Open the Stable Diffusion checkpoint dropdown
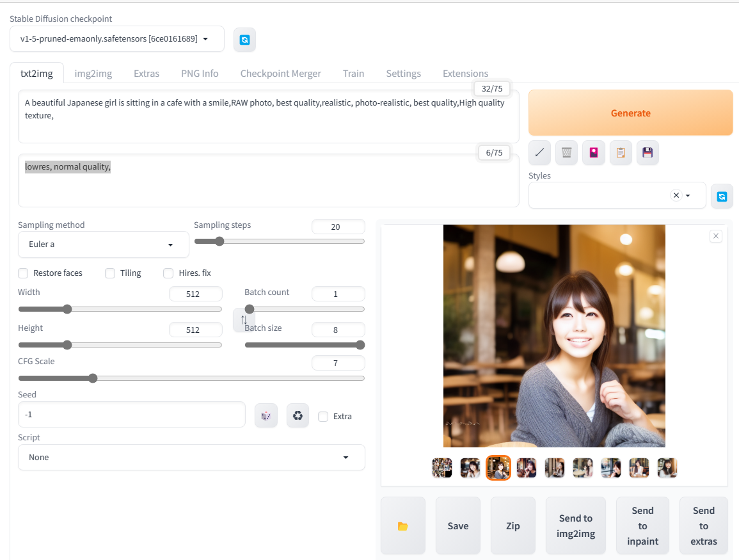The height and width of the screenshot is (560, 739). pyautogui.click(x=117, y=39)
